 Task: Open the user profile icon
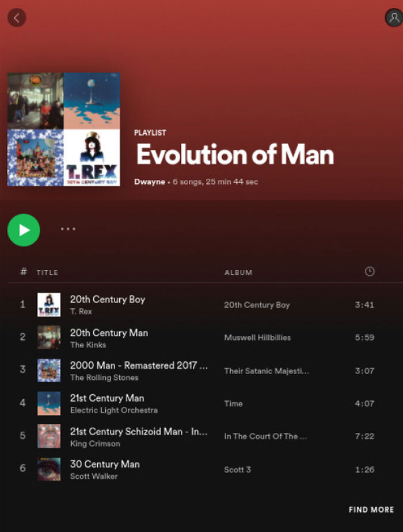point(393,18)
